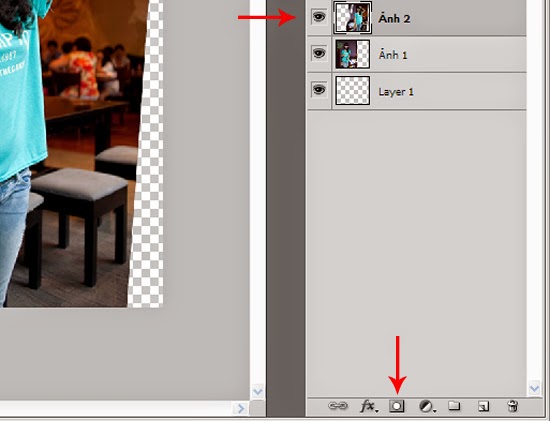Click the Link layers icon
550x421 pixels.
[x=338, y=406]
